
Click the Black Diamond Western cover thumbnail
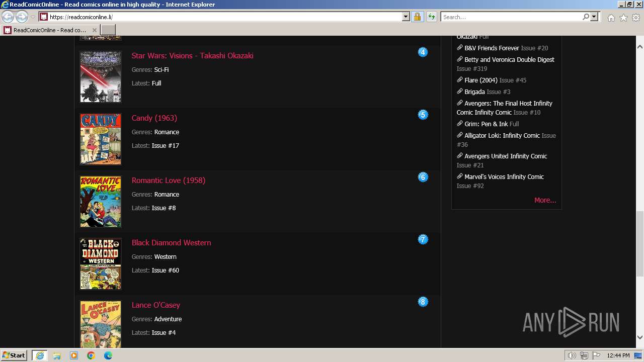click(101, 264)
